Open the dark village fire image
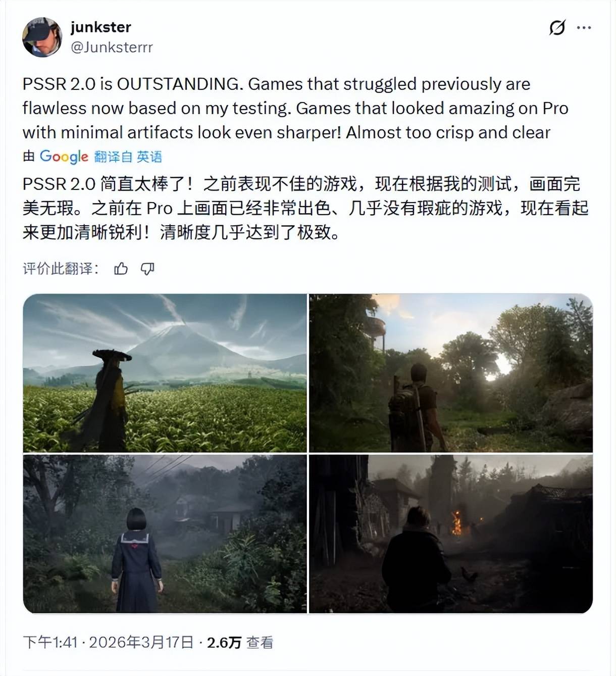Screen dimensions: 616x676 tap(451, 534)
